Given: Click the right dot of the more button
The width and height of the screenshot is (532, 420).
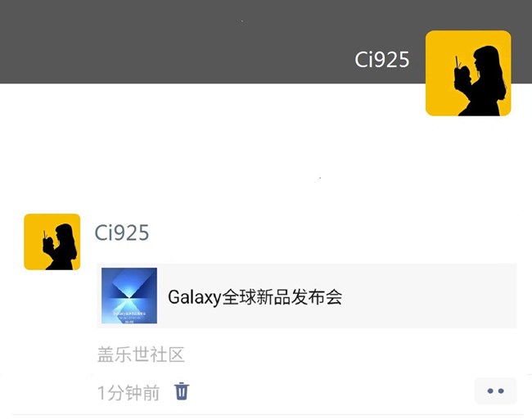Looking at the screenshot, I should [x=501, y=391].
